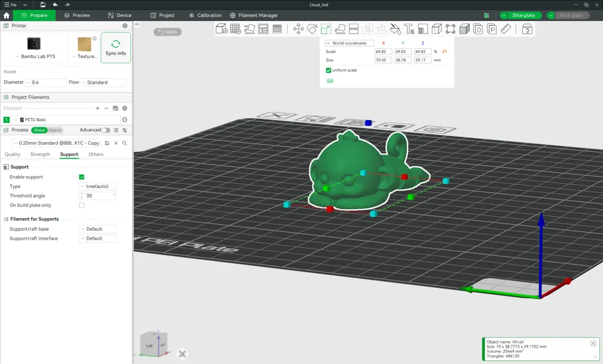Open Printer settings gear icon

click(x=125, y=26)
